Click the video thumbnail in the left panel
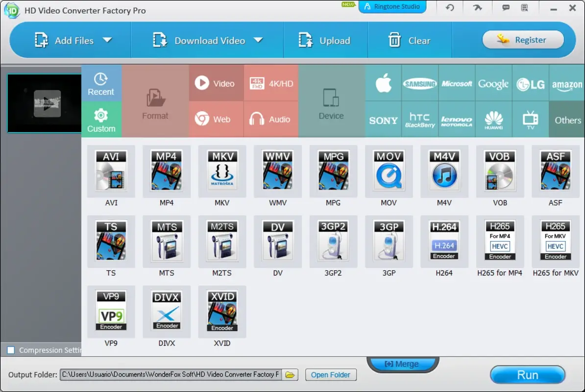Screen dimensions: 585x392 tap(44, 103)
